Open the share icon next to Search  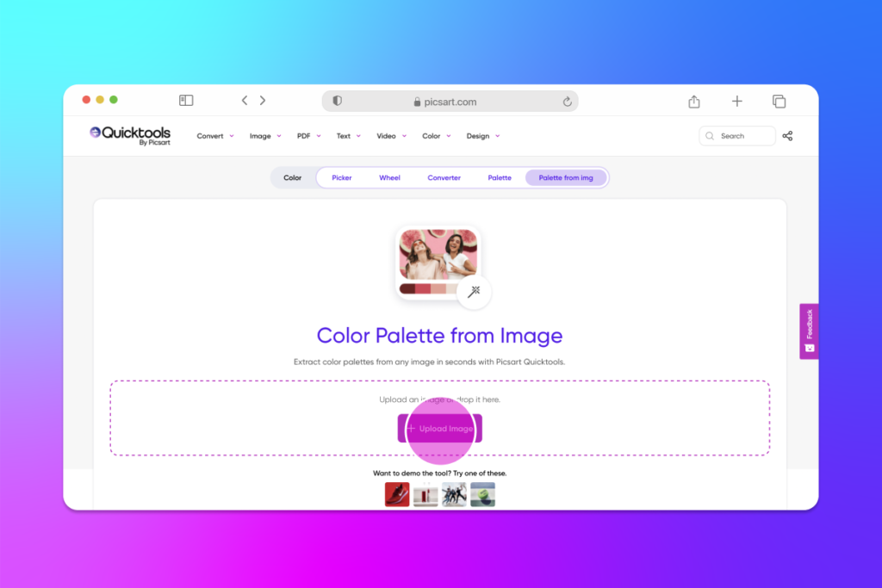click(x=788, y=135)
